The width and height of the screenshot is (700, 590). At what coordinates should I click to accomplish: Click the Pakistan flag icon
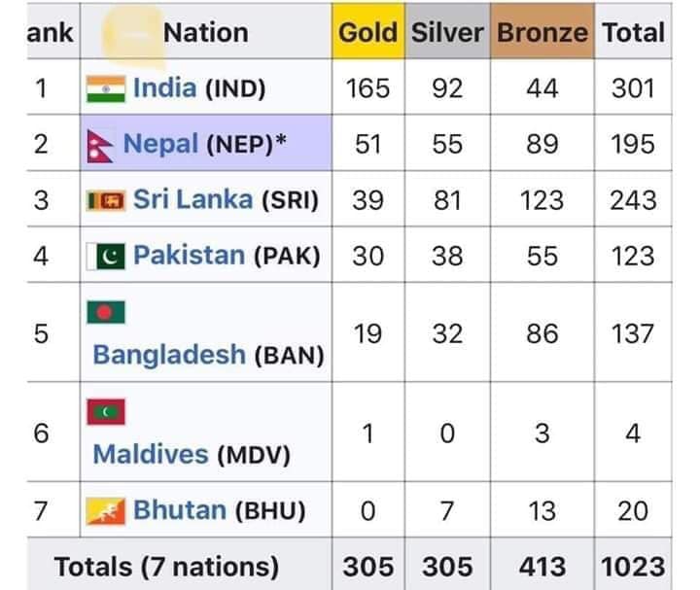point(106,257)
